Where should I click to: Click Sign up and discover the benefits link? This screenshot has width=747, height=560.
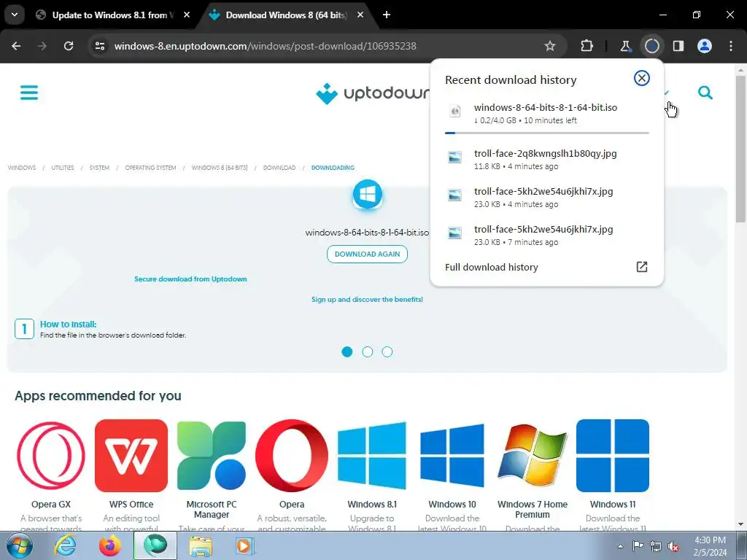click(x=368, y=300)
